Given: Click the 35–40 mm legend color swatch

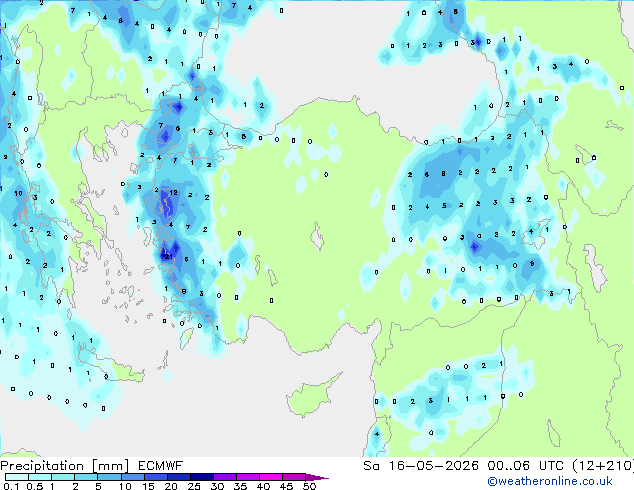Looking at the screenshot, I should click(247, 477).
